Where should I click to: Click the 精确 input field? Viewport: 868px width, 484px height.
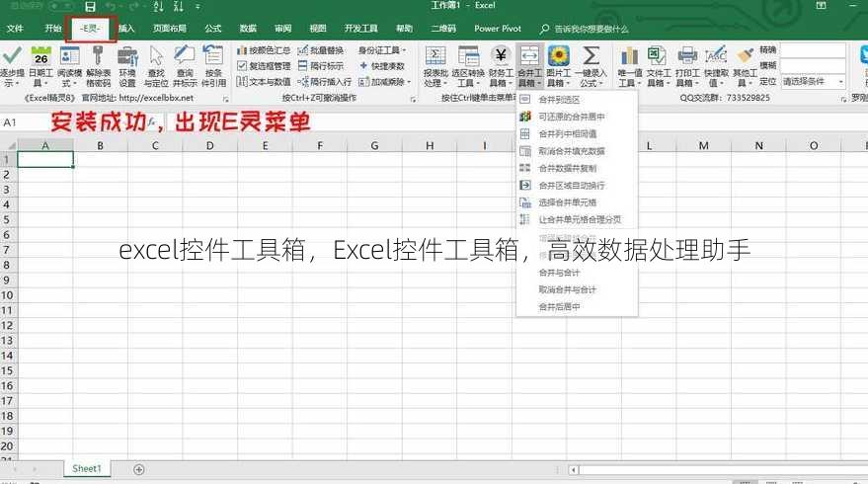tap(812, 50)
